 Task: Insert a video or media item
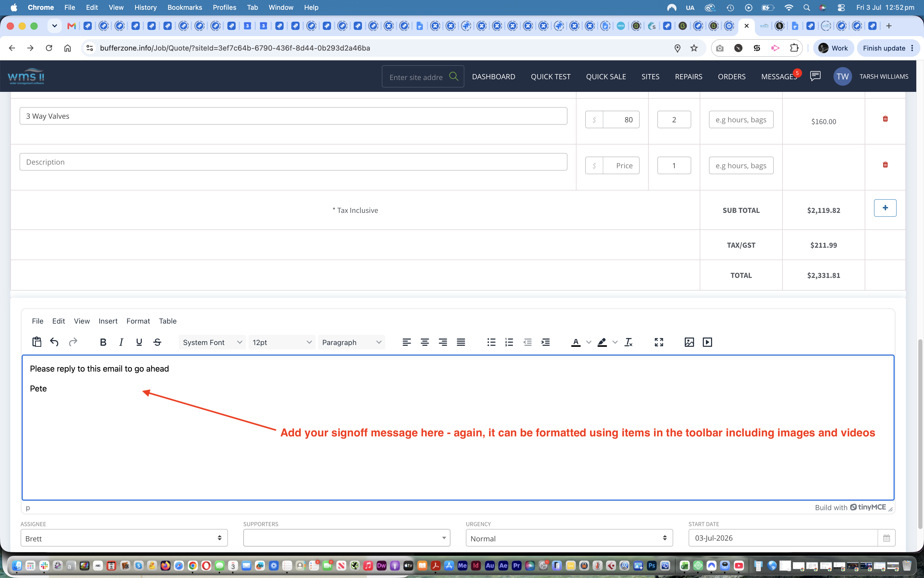point(707,342)
